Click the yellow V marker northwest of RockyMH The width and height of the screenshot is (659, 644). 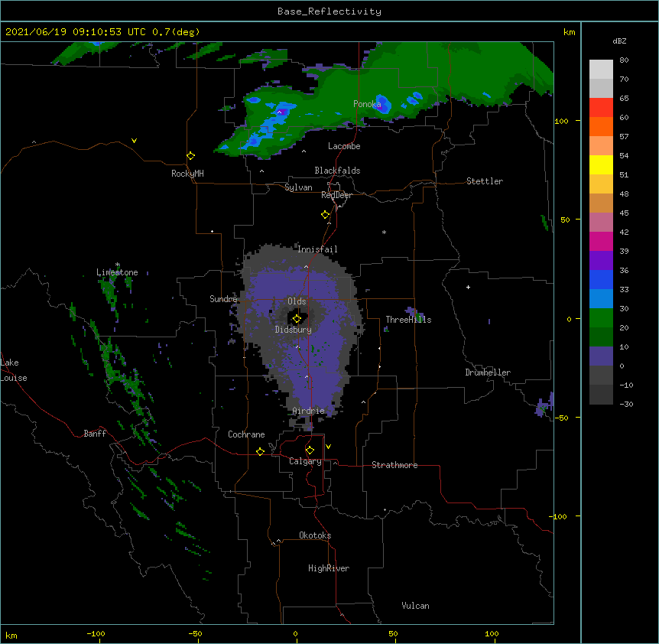click(x=134, y=141)
